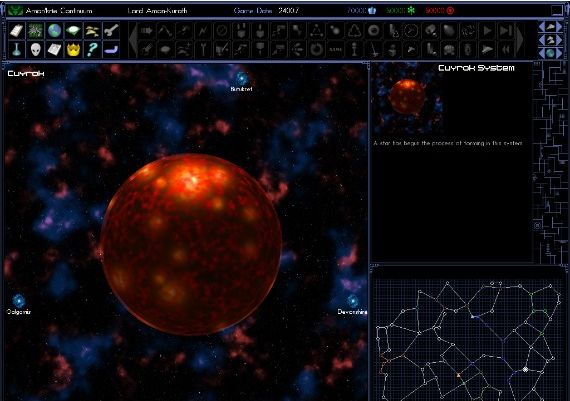The width and height of the screenshot is (570, 401).
Task: Select the greyed circular refresh arrow command
Action: 317,49
